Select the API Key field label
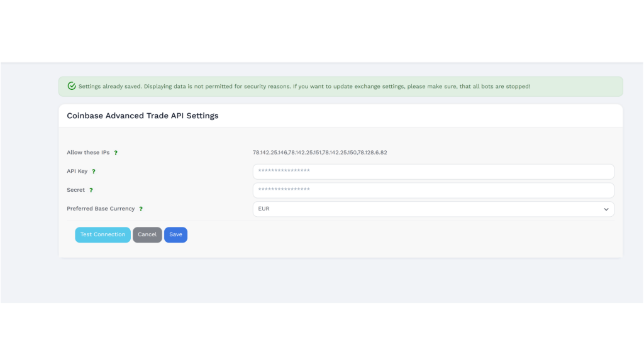This screenshot has width=644, height=362. [77, 171]
